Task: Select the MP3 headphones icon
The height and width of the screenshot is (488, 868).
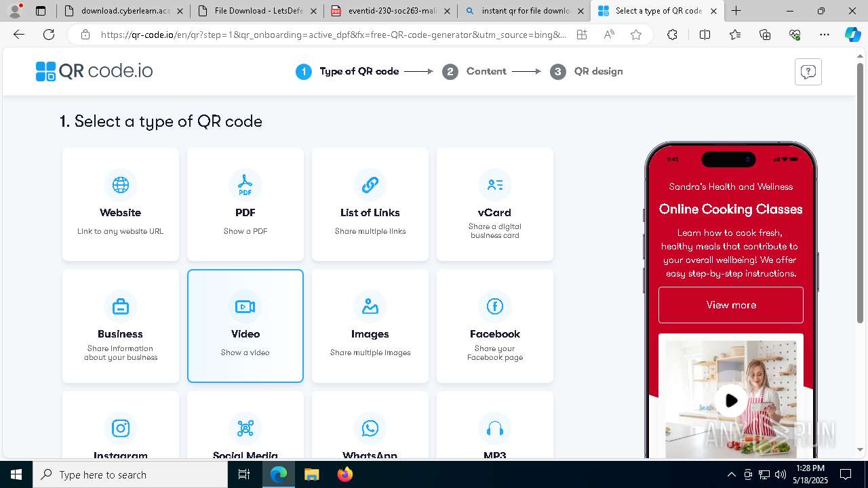Action: click(x=494, y=428)
